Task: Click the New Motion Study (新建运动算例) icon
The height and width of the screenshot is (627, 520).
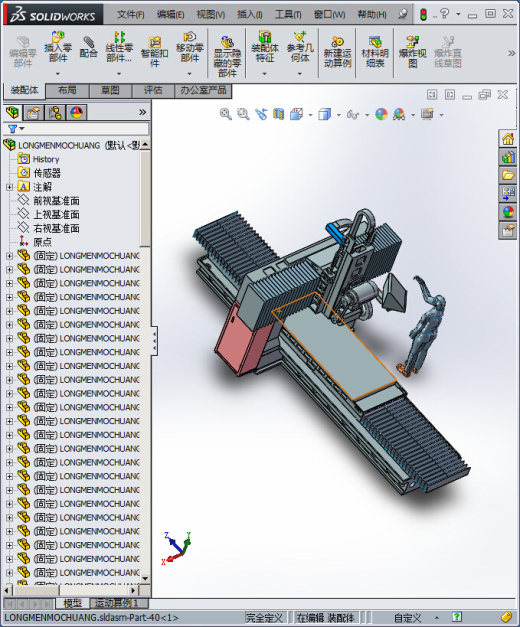Action: point(337,52)
